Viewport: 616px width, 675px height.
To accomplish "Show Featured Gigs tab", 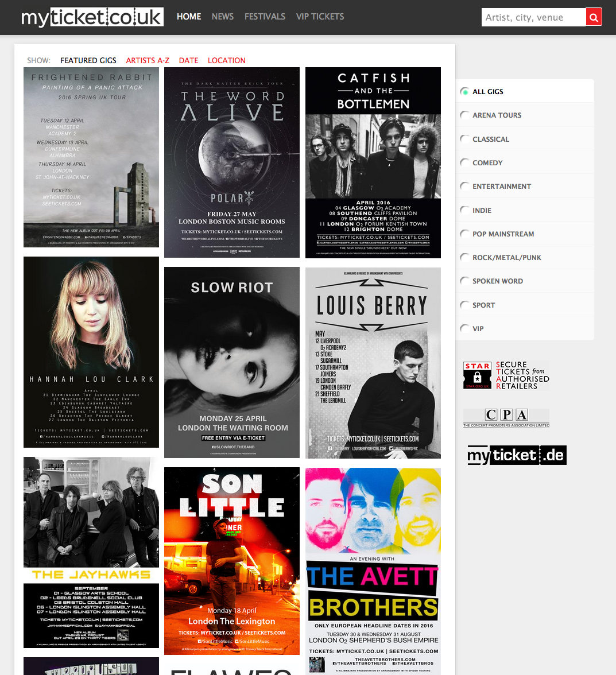I will 88,61.
